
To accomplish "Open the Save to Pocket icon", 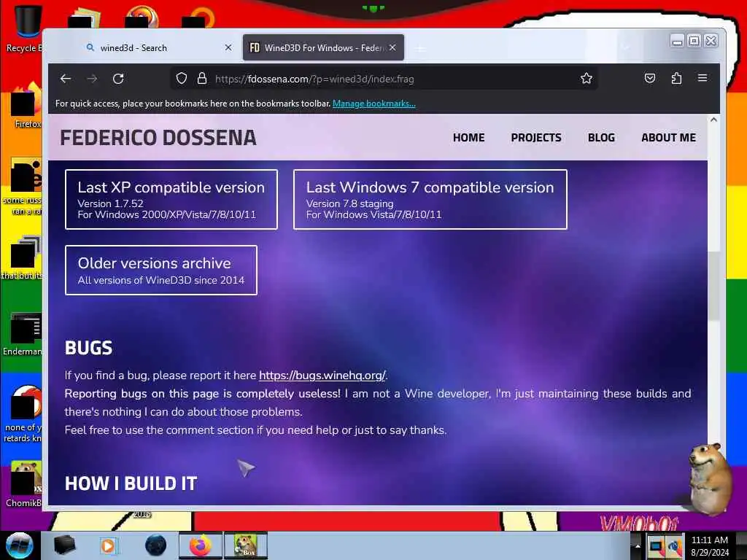I will [x=650, y=79].
